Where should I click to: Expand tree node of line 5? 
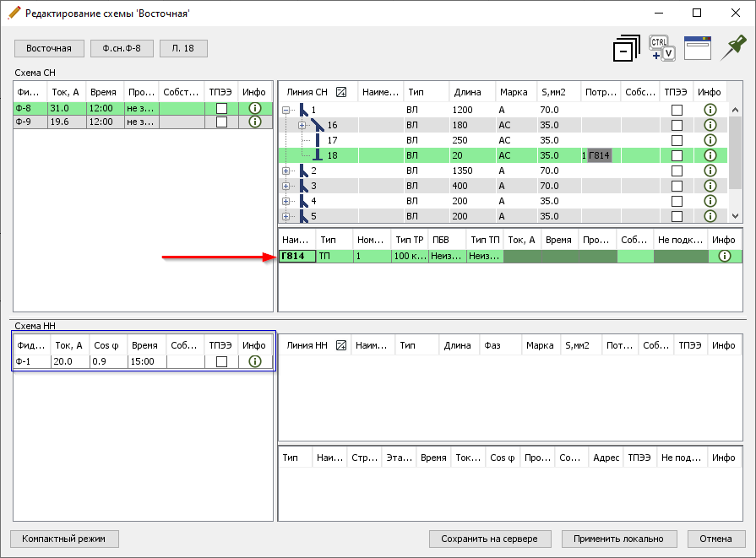coord(286,216)
